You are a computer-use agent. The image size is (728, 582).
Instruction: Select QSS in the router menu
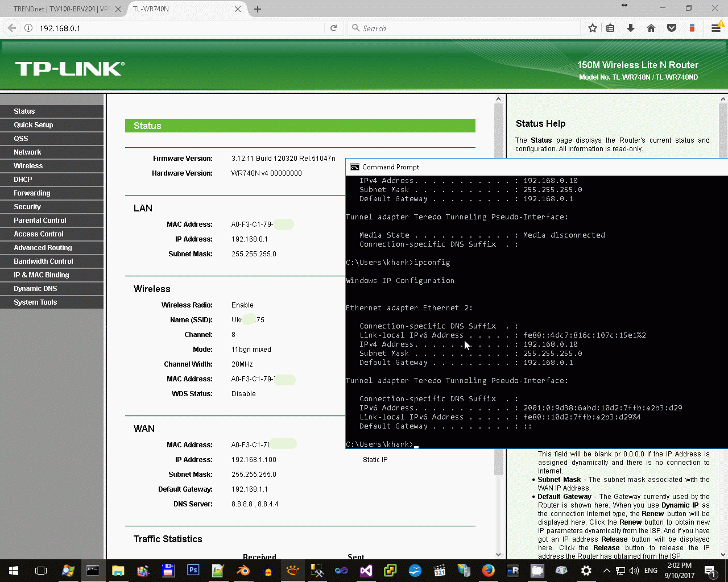click(x=52, y=139)
